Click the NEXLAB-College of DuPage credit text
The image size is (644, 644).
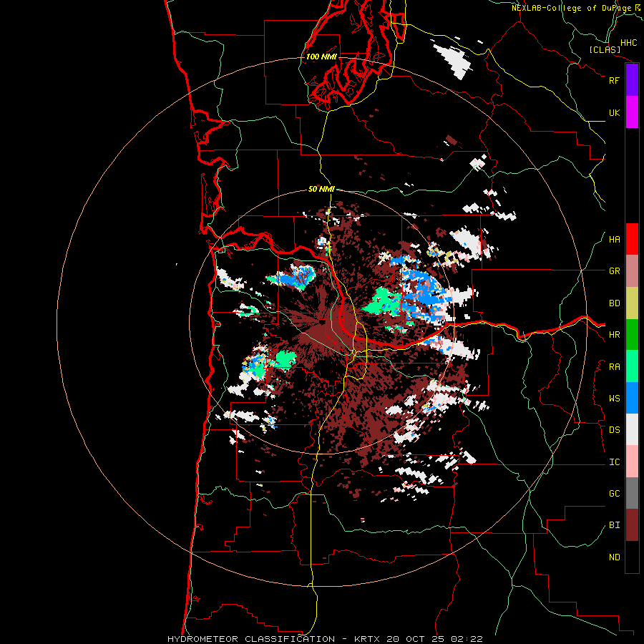point(571,8)
